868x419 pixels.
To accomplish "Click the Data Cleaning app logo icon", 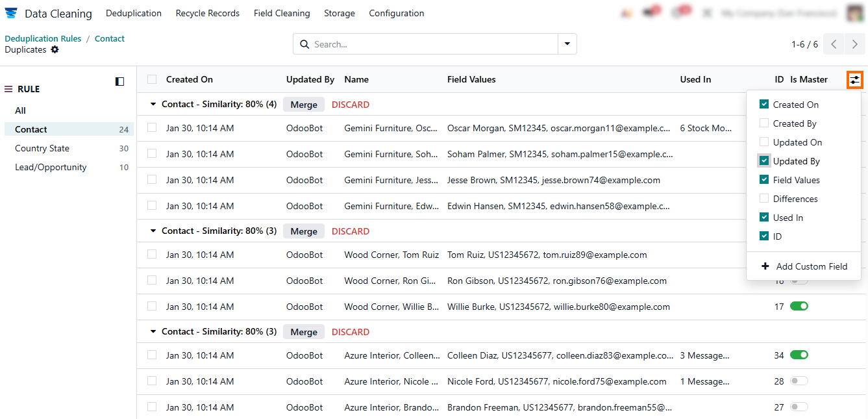I will coord(11,13).
